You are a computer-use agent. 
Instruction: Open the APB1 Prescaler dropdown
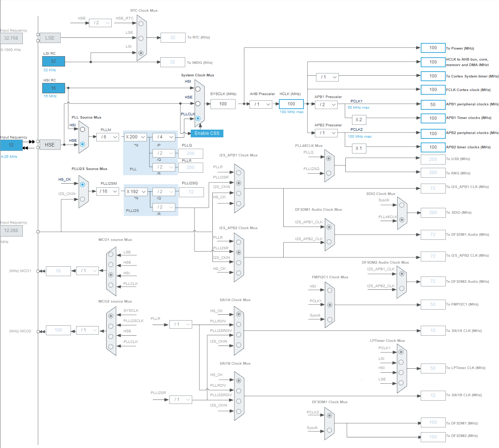pyautogui.click(x=326, y=105)
